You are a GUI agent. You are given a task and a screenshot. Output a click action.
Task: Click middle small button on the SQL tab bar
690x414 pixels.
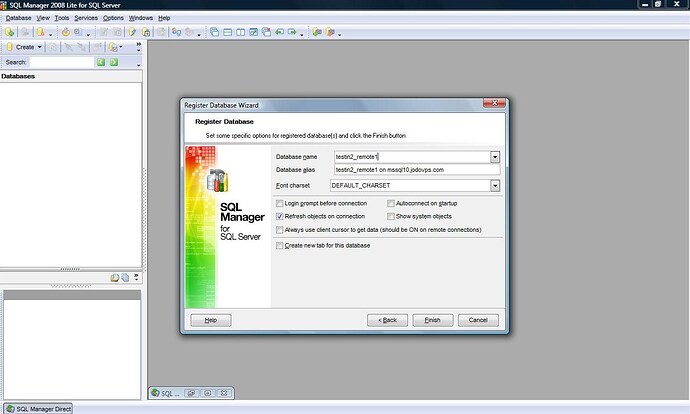208,393
